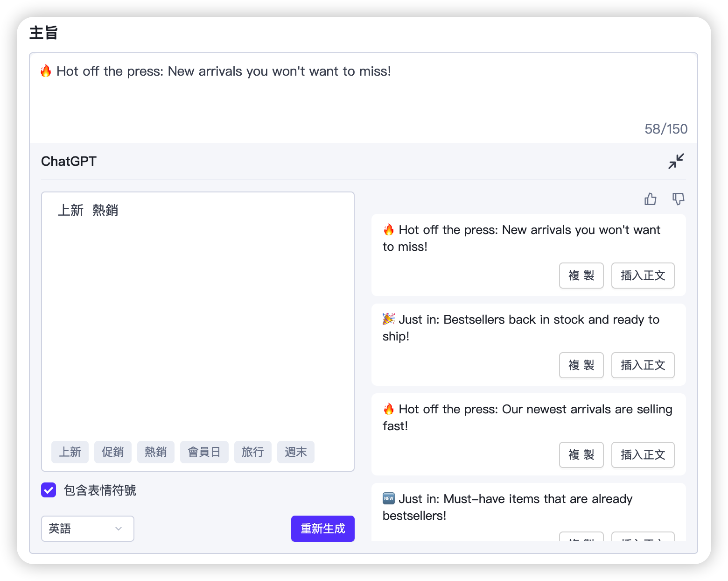Copy the first 'New arrivals' suggestion
728x581 pixels.
click(581, 276)
